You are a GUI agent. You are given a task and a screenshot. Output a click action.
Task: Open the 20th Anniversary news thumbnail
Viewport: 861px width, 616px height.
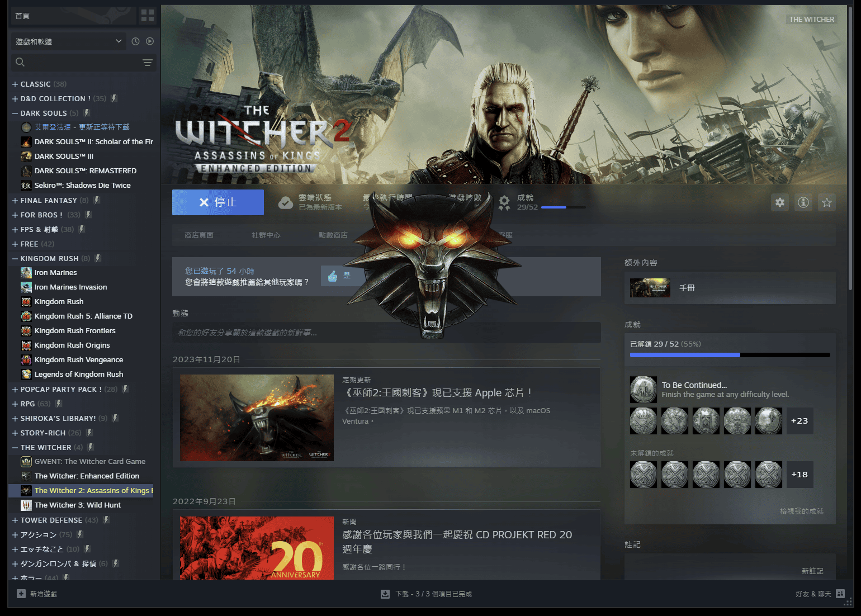(x=257, y=548)
